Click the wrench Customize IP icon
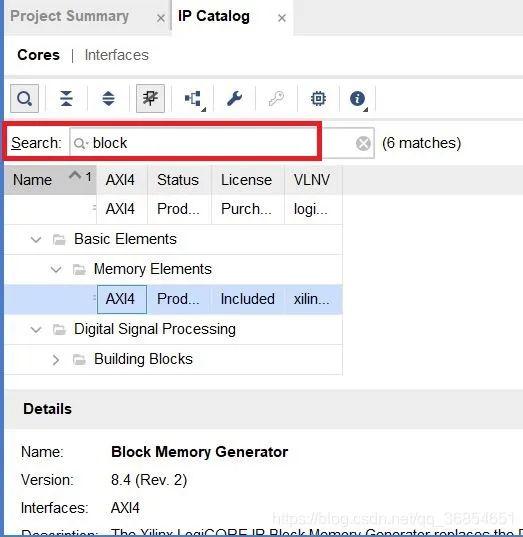Viewport: 523px width, 537px height. (x=235, y=99)
